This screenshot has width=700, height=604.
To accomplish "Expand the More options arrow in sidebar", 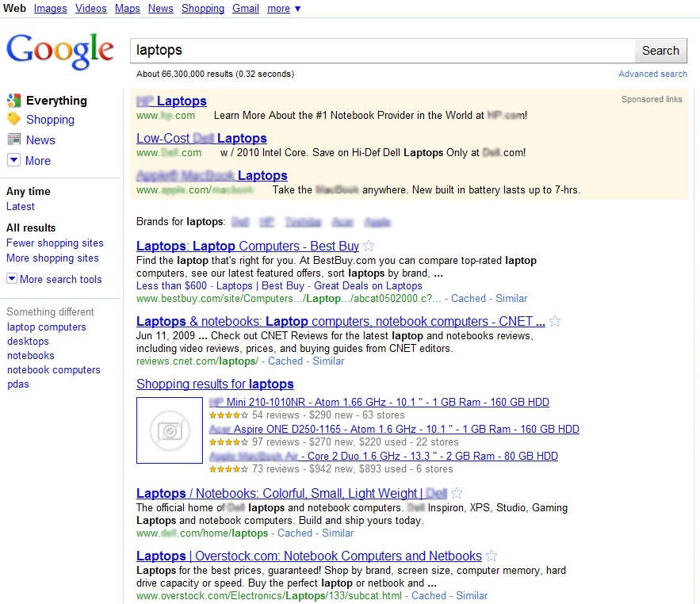I will point(13,160).
